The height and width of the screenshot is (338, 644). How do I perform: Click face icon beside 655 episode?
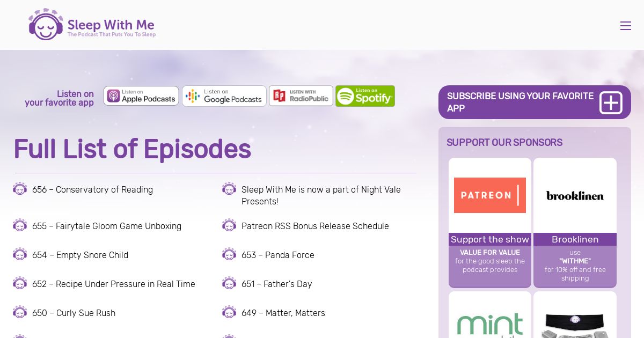click(20, 225)
